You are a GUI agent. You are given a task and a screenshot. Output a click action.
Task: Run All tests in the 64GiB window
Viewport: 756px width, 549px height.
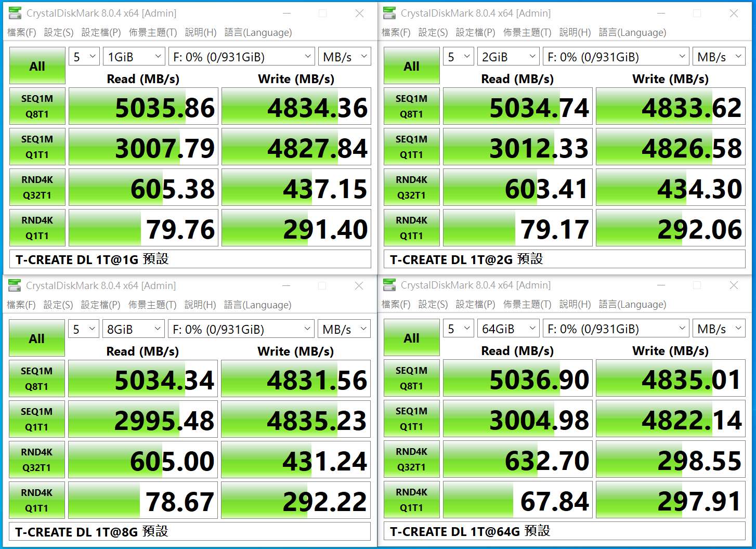tap(412, 338)
